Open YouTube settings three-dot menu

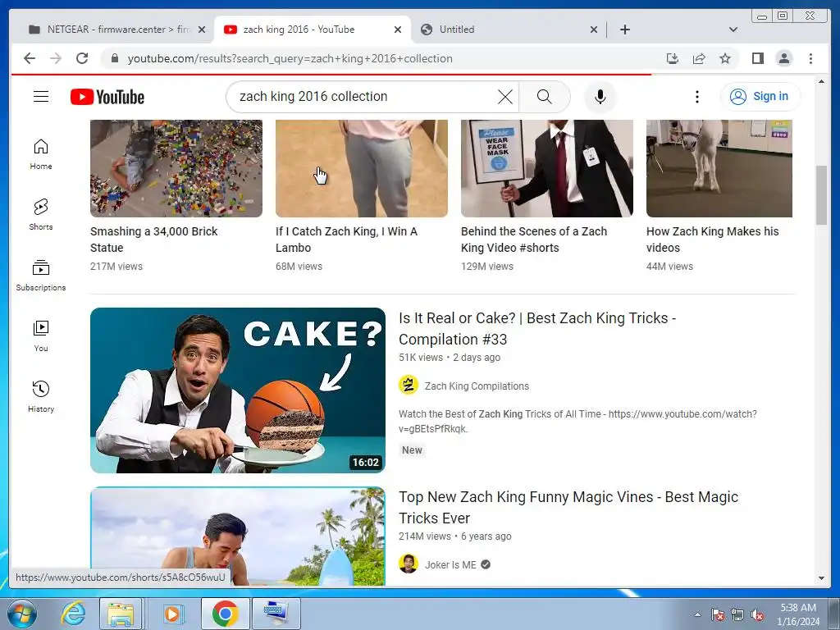696,97
